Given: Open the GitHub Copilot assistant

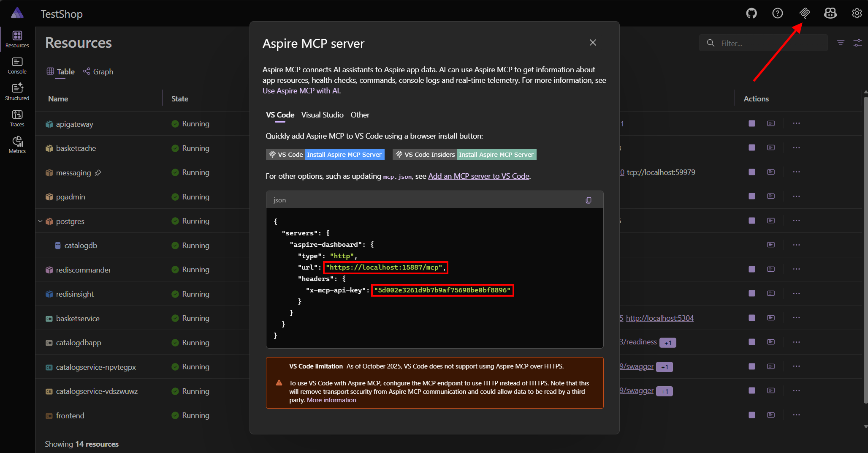Looking at the screenshot, I should click(x=830, y=13).
